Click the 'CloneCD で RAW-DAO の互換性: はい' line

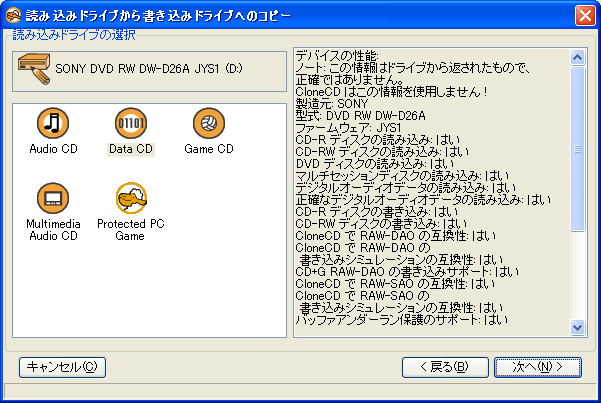[x=396, y=236]
